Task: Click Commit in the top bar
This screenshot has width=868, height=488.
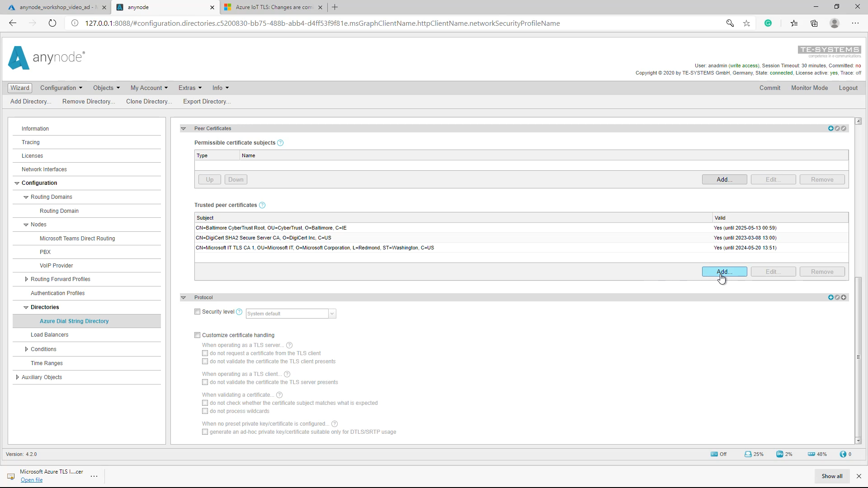Action: 769,88
